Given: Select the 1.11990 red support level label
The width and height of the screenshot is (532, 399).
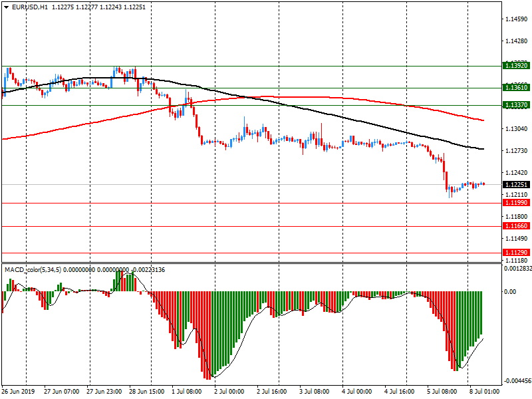Looking at the screenshot, I should (x=517, y=203).
